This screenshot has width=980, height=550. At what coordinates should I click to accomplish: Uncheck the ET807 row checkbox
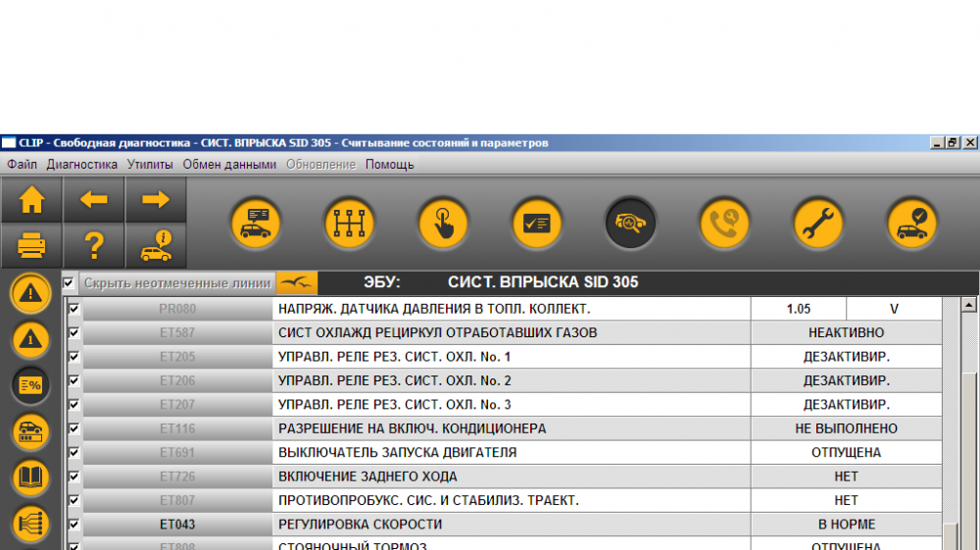[73, 501]
